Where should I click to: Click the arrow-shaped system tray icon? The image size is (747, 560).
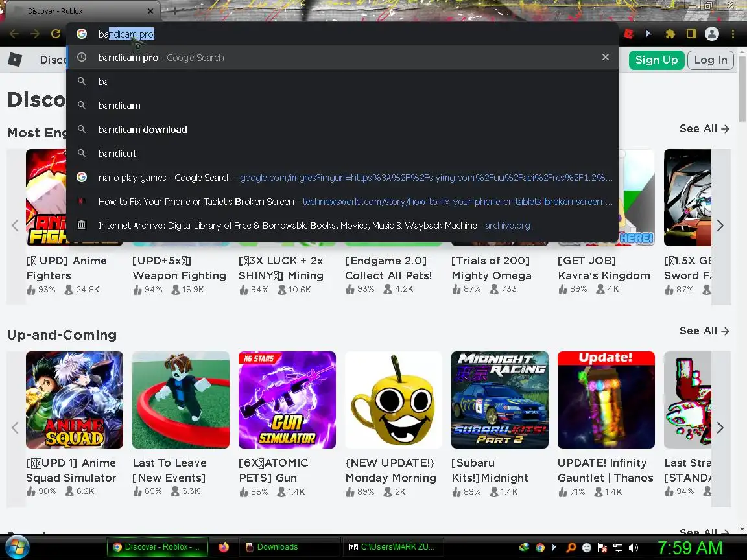[x=554, y=548]
